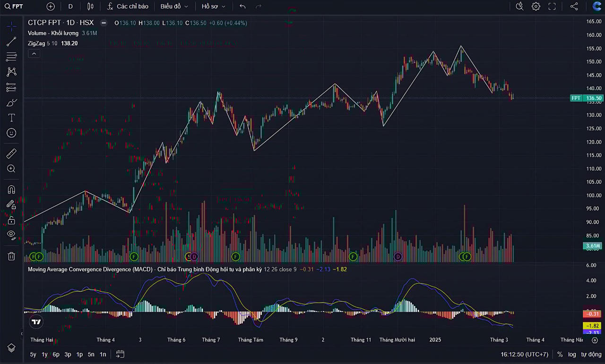Select the 1y time range
605x364 pixels.
pos(44,354)
